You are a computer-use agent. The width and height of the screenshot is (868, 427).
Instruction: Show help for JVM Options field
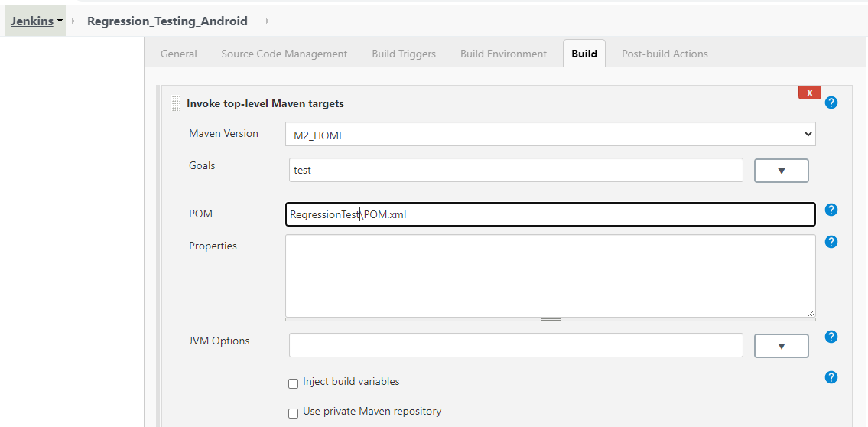[831, 337]
